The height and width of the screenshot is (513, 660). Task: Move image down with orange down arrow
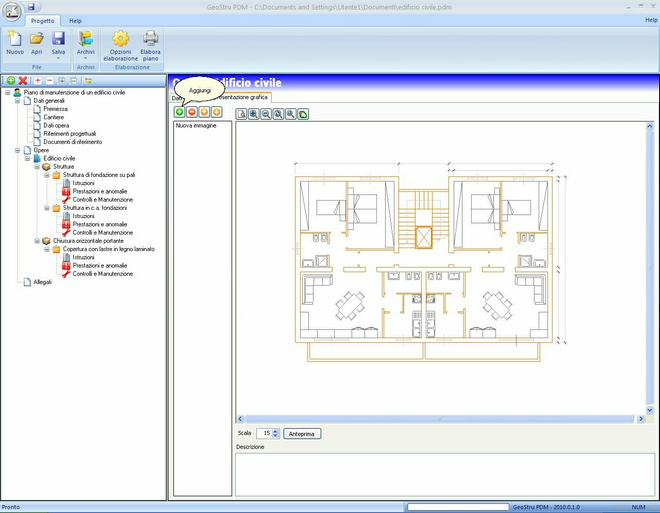(216, 112)
